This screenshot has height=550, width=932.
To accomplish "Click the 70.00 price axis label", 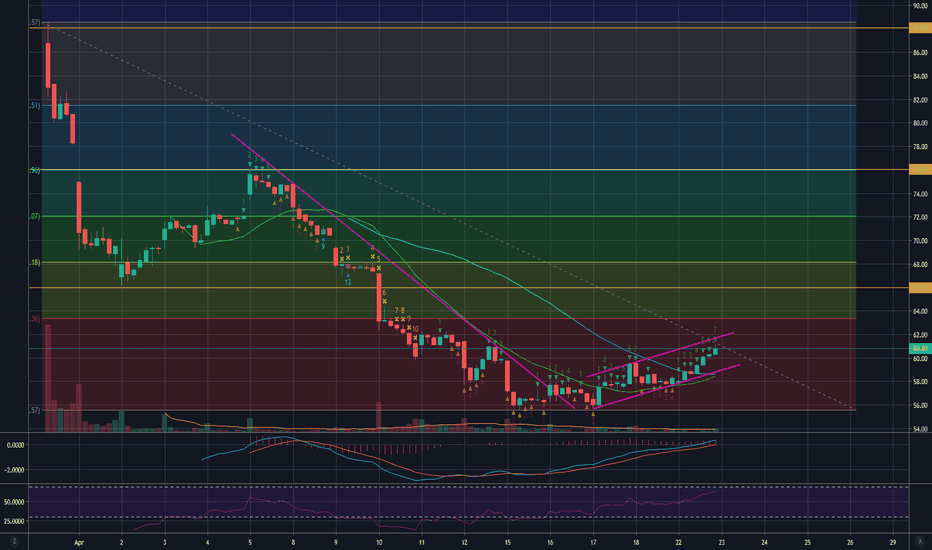I will (x=920, y=241).
